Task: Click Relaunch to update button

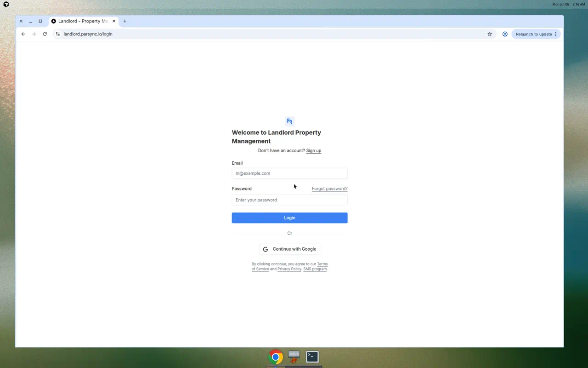Action: (536, 34)
